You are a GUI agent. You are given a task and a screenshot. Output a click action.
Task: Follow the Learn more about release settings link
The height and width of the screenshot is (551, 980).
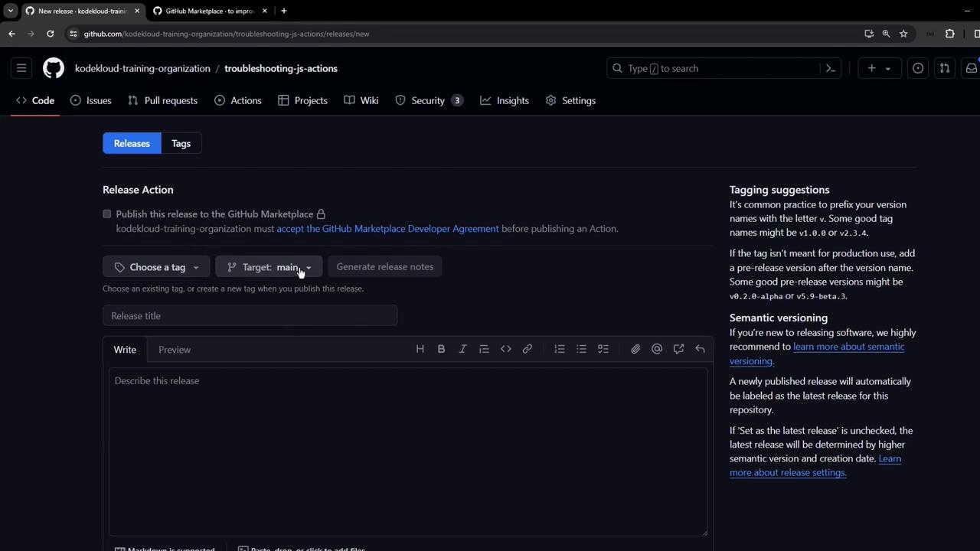[815, 465]
